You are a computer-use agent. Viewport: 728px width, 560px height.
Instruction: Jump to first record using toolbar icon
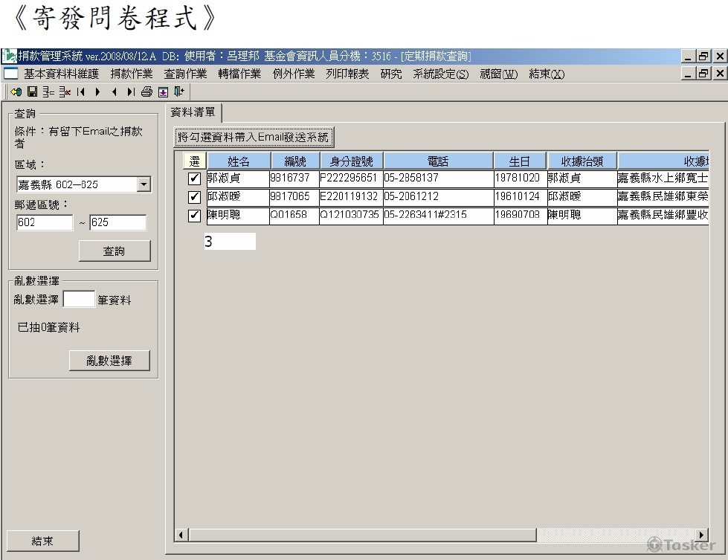pos(81,92)
